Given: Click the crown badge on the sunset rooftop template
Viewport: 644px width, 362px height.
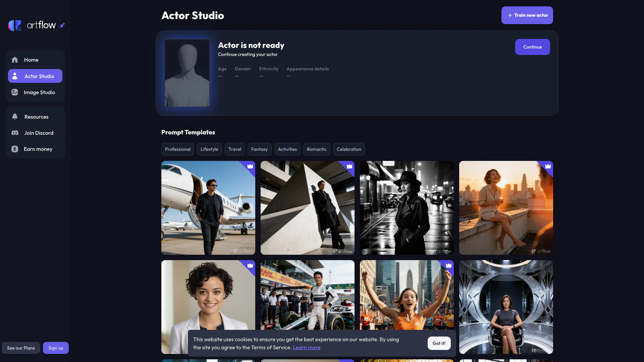Looking at the screenshot, I should pyautogui.click(x=548, y=166).
